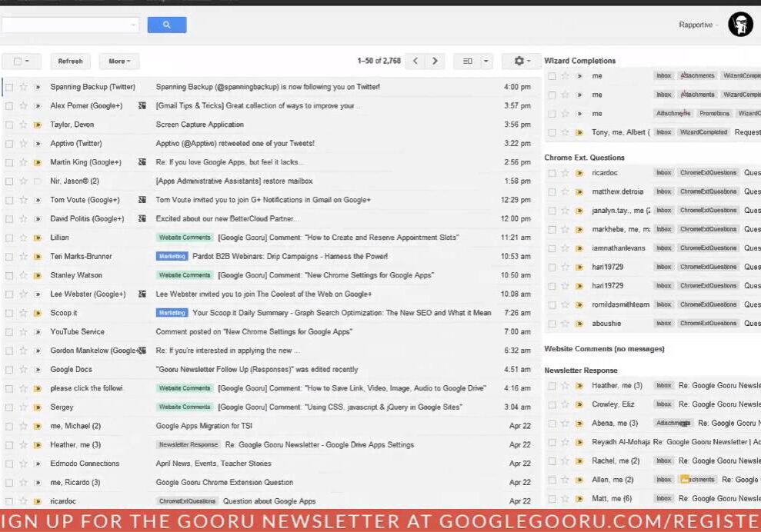Go to older messages with right arrow
761x532 pixels.
tap(435, 61)
